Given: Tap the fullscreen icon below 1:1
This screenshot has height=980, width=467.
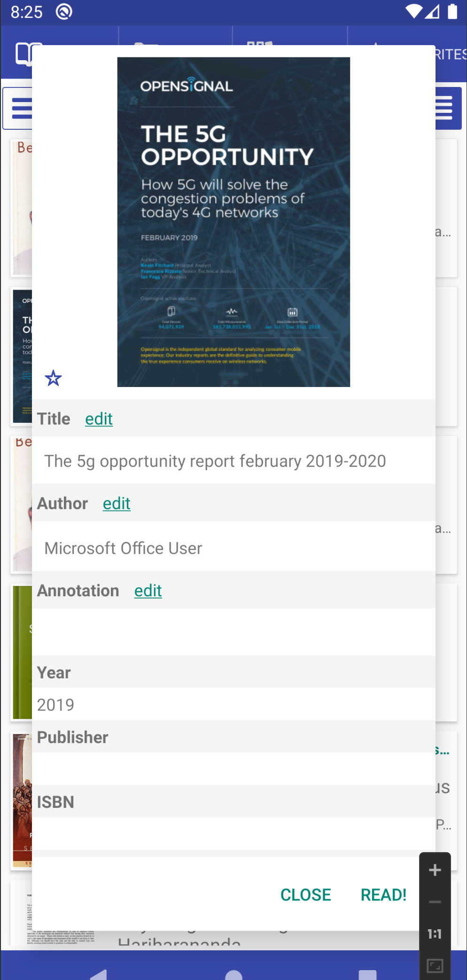Looking at the screenshot, I should pos(435,966).
